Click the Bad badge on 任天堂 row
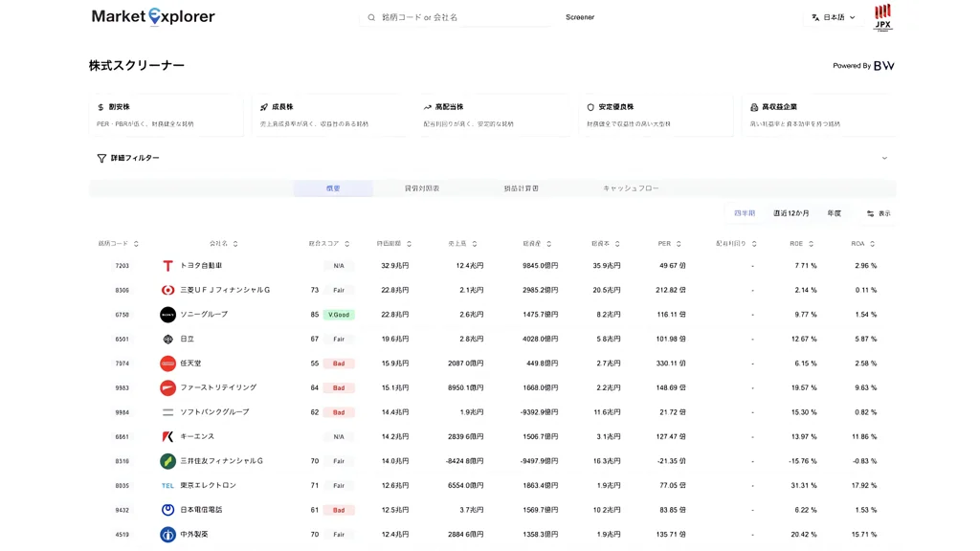Screen dimensions: 980x551 coord(339,364)
